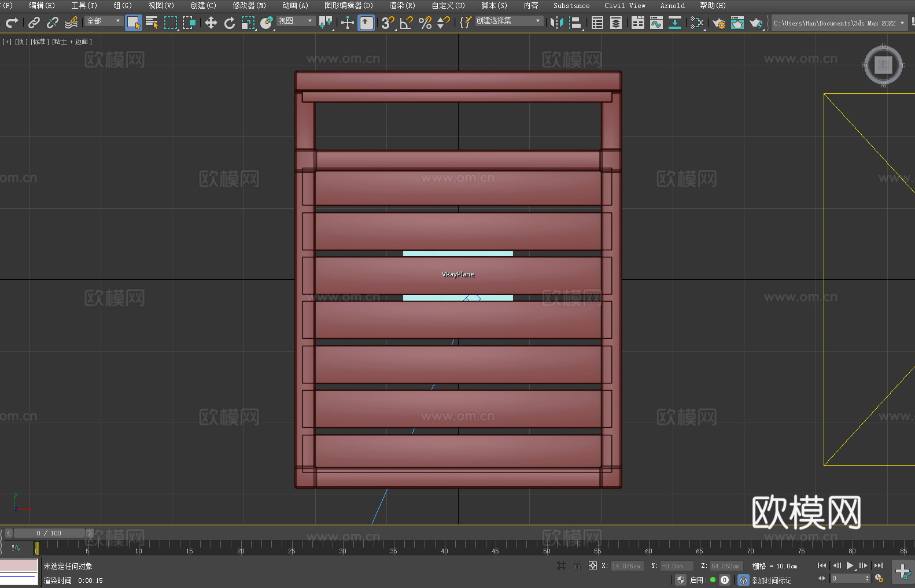Activate the Select and Rotate tool
The width and height of the screenshot is (915, 588).
(x=230, y=23)
